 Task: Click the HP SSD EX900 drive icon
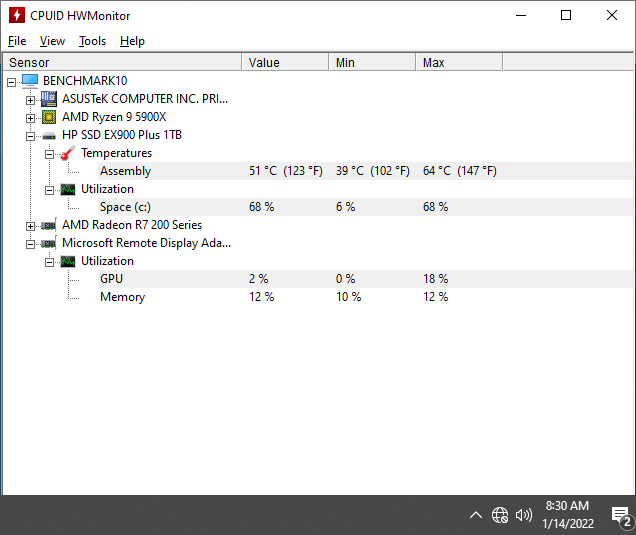tap(49, 136)
